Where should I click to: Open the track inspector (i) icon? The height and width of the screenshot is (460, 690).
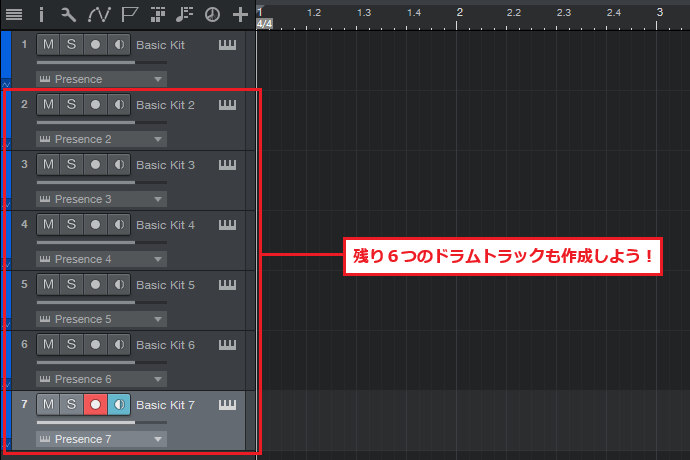click(41, 14)
